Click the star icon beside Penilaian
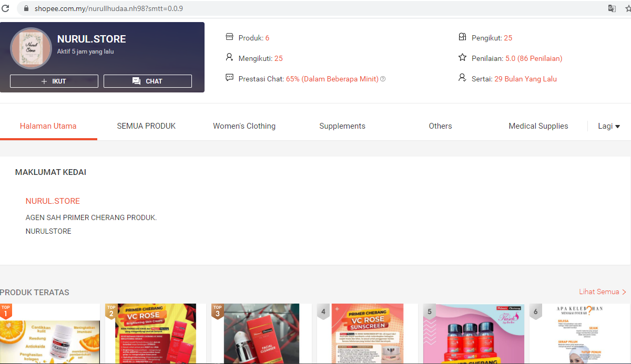The image size is (631, 364). (462, 58)
